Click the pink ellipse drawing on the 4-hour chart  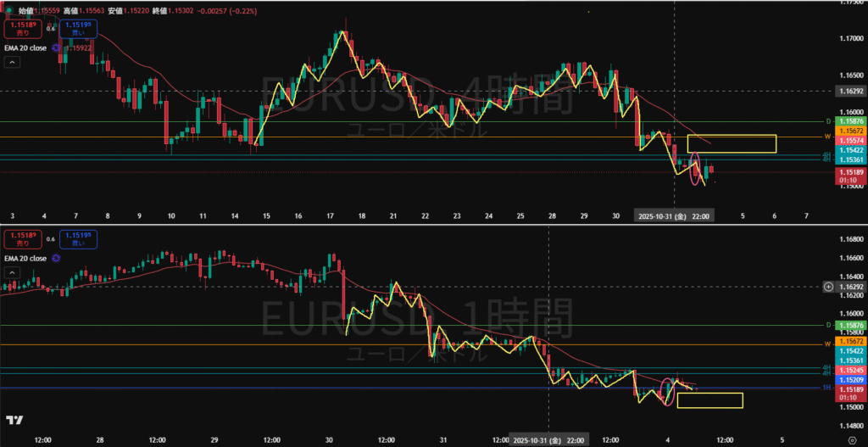tap(696, 168)
